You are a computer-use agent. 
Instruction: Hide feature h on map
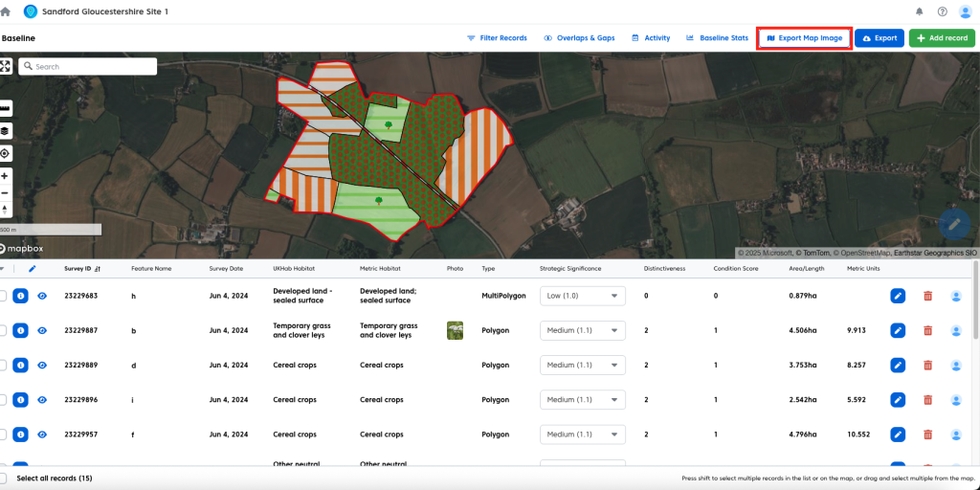42,296
